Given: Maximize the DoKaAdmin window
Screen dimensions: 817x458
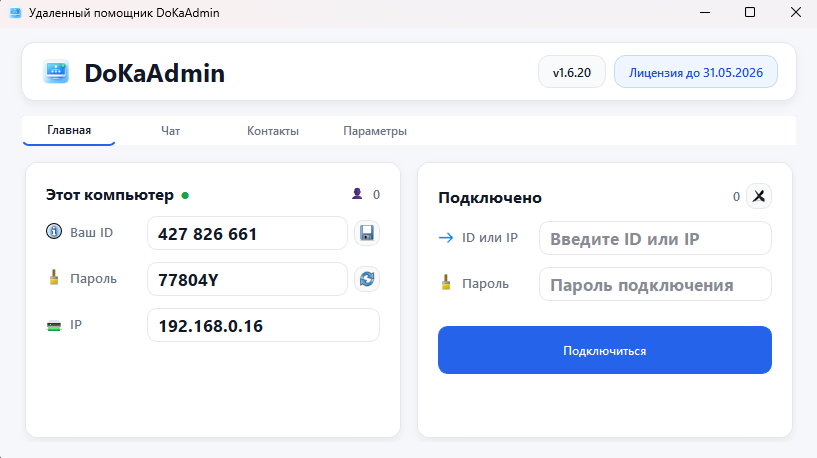Looking at the screenshot, I should click(x=750, y=13).
